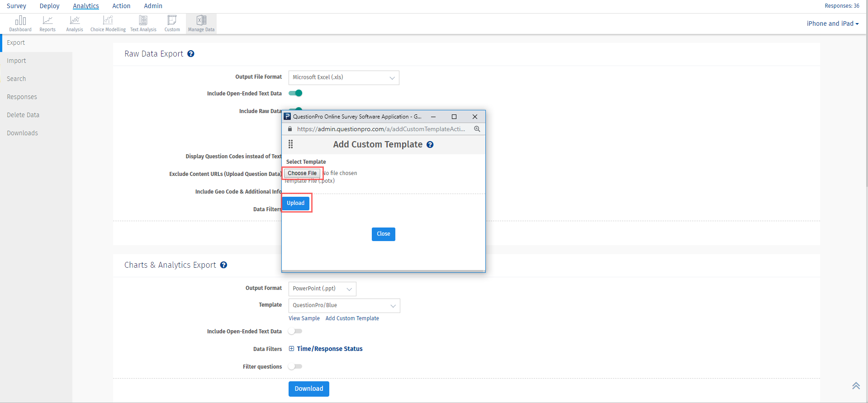Click help icon beside Raw Data Export
This screenshot has width=868, height=403.
[x=191, y=54]
